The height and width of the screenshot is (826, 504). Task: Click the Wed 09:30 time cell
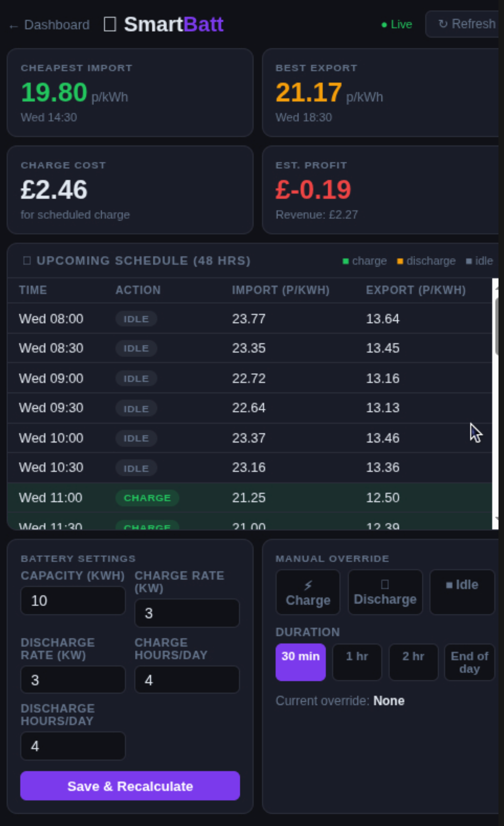click(51, 408)
